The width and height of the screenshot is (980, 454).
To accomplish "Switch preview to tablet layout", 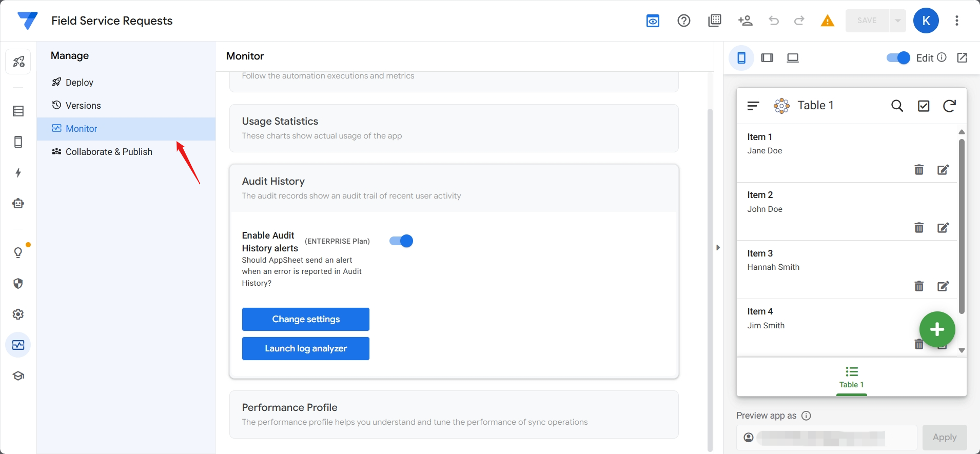I will click(767, 58).
